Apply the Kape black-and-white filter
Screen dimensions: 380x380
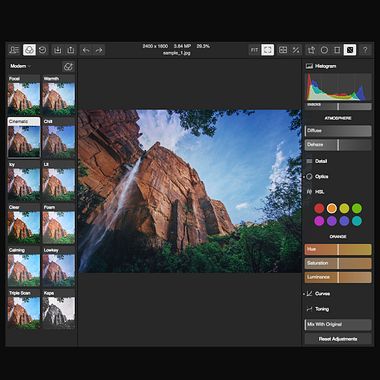point(59,309)
